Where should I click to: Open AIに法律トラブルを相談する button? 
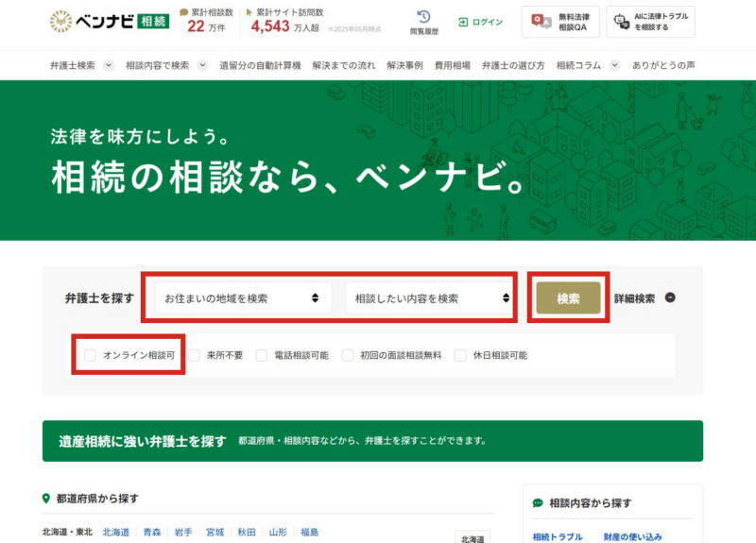pos(650,22)
